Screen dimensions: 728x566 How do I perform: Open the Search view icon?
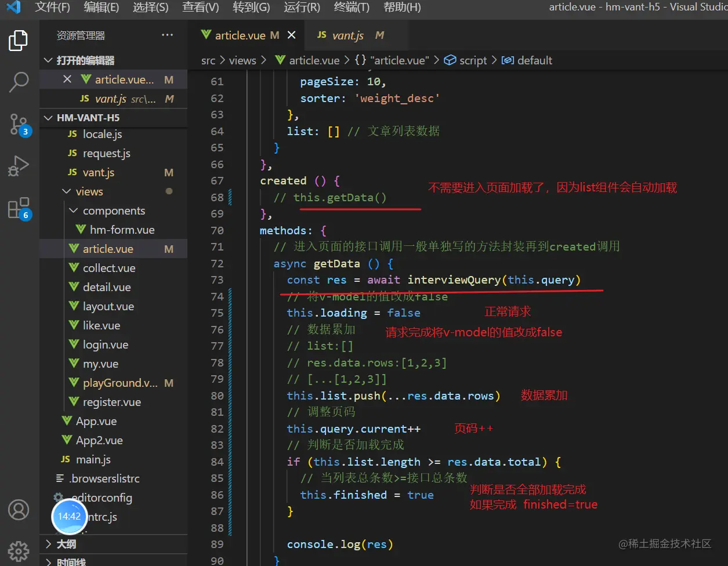(19, 82)
